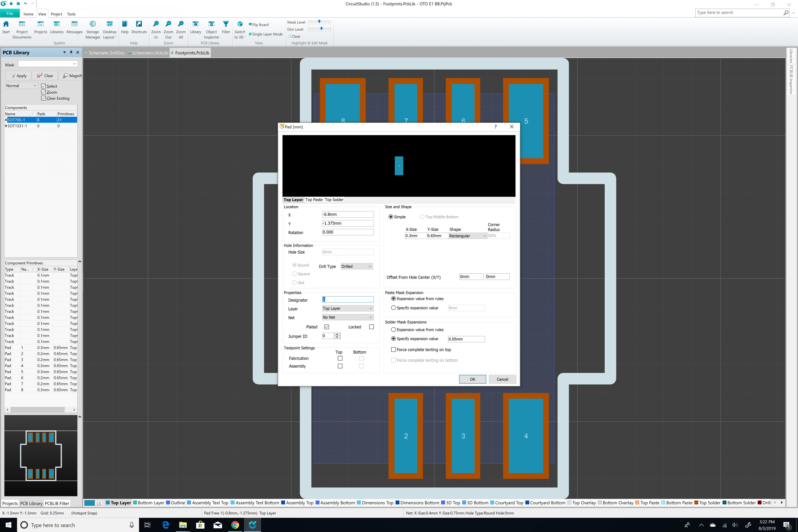The width and height of the screenshot is (798, 532).
Task: Toggle the Clear Existing checkbox
Action: (44, 98)
